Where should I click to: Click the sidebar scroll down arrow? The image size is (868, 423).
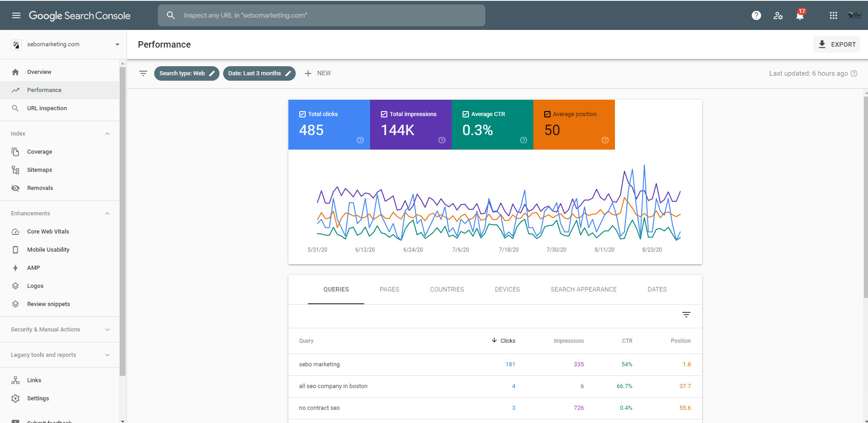[122, 421]
